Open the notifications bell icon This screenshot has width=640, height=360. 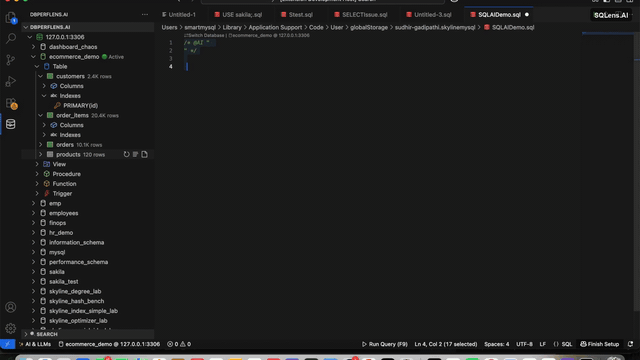pyautogui.click(x=630, y=344)
